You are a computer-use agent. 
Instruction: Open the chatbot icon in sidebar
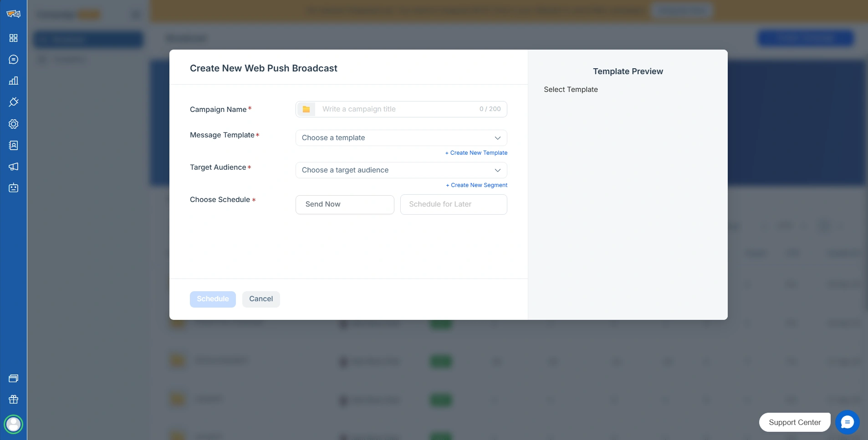[13, 188]
